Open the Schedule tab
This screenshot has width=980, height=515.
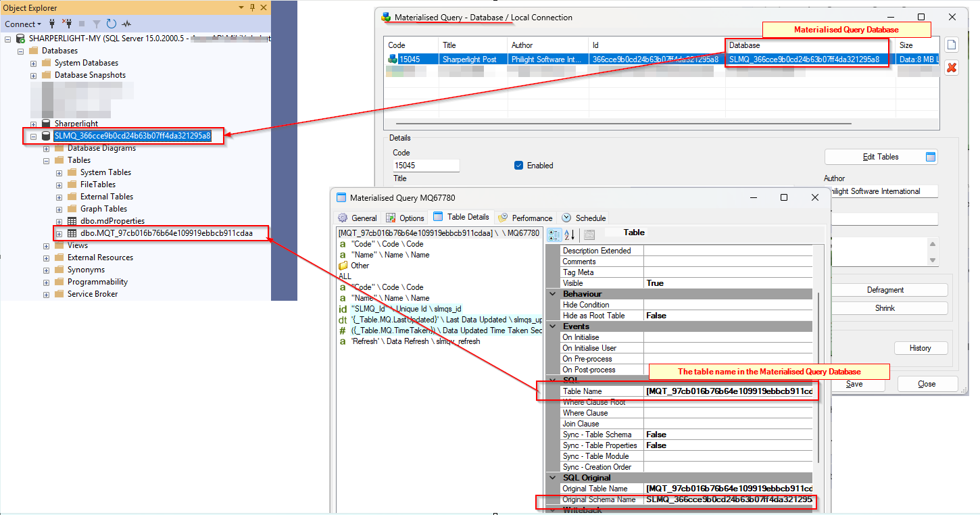point(584,218)
